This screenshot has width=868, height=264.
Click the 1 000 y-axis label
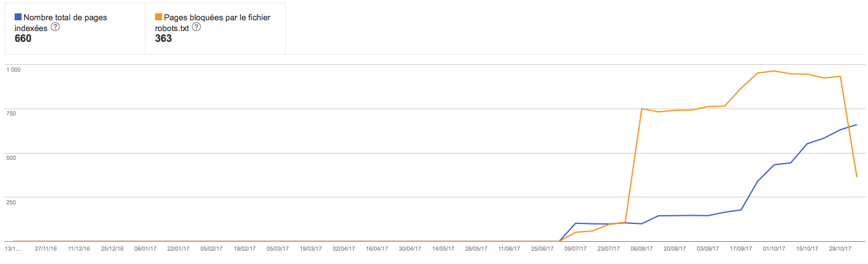pyautogui.click(x=14, y=69)
